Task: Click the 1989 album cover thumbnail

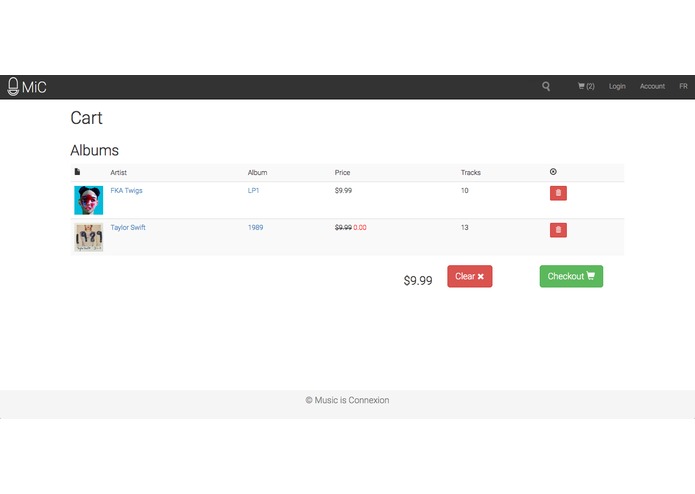Action: click(89, 237)
